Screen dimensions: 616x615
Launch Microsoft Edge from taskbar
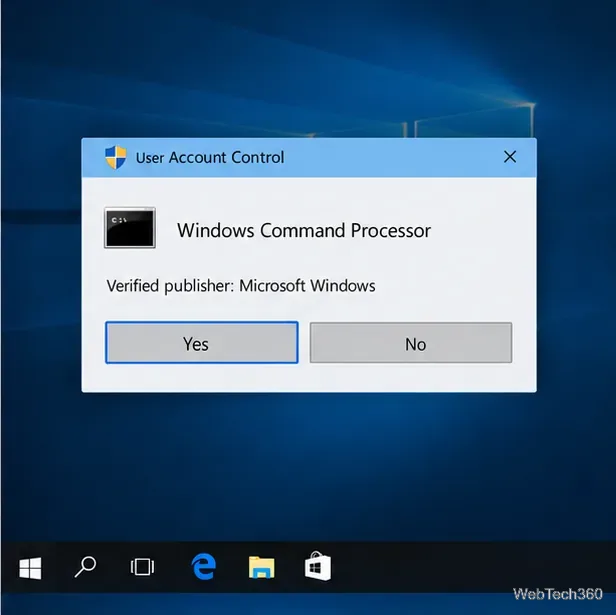204,566
